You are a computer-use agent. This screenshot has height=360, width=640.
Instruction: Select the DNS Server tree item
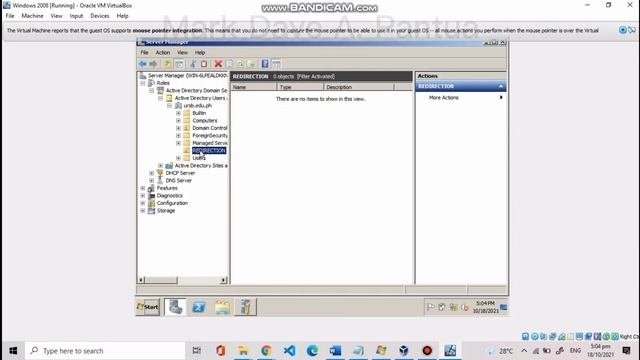[178, 180]
